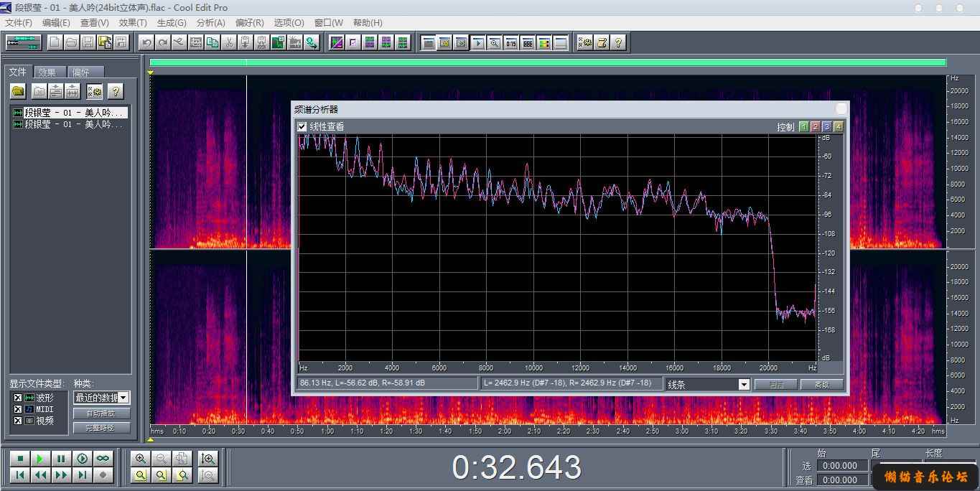980x491 pixels.
Task: Click the selection begin time field 0:00.000
Action: pos(841,466)
